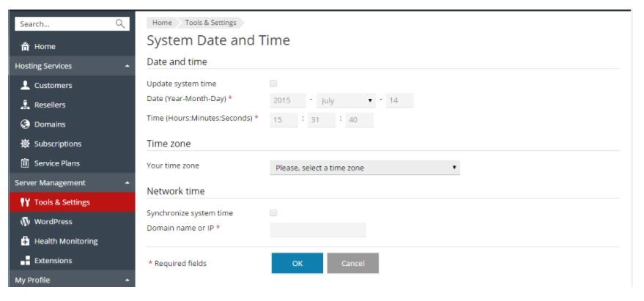The image size is (644, 301).
Task: Open Extensions via its blocks icon
Action: pos(25,260)
